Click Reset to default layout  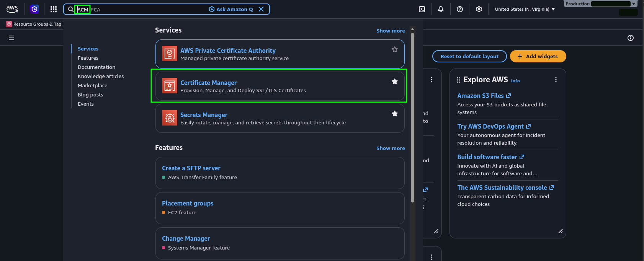[469, 56]
